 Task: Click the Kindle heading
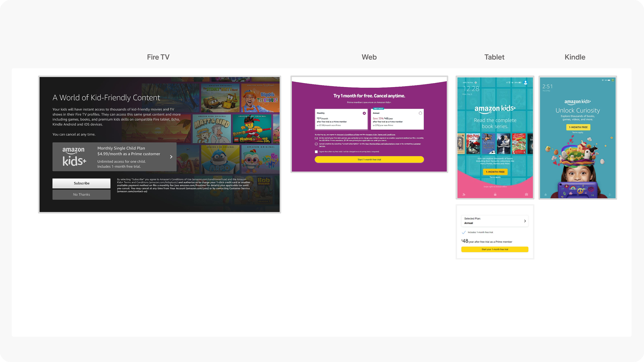tap(575, 57)
